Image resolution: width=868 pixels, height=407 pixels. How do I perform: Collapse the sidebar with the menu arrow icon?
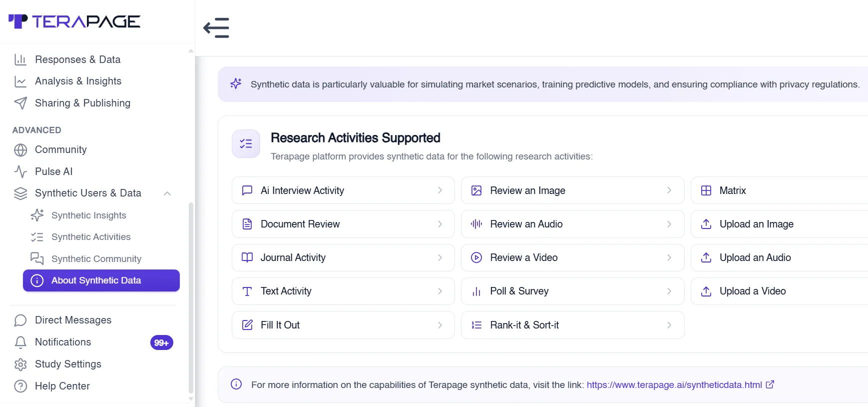click(x=216, y=28)
